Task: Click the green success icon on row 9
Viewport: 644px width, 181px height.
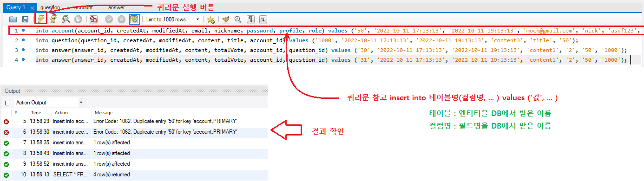Action: click(x=6, y=164)
